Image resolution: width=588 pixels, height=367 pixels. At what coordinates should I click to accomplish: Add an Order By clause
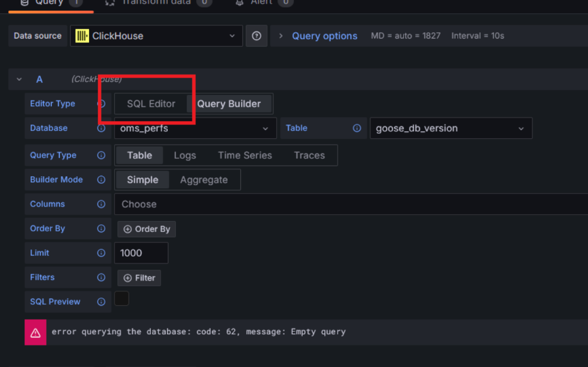146,229
